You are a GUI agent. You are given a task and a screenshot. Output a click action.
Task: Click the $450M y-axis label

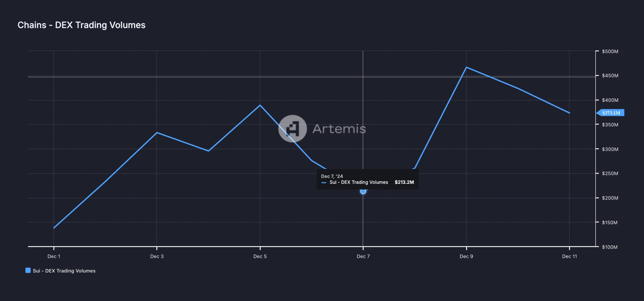(x=610, y=76)
